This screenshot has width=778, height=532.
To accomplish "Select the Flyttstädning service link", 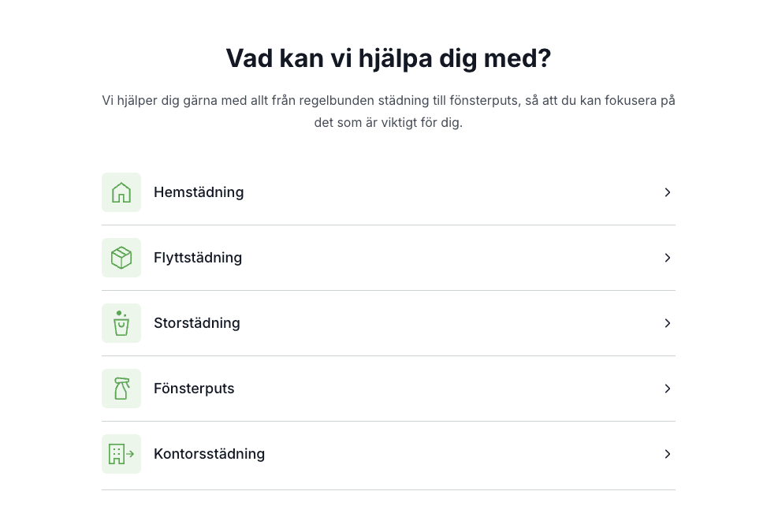I will pos(198,258).
